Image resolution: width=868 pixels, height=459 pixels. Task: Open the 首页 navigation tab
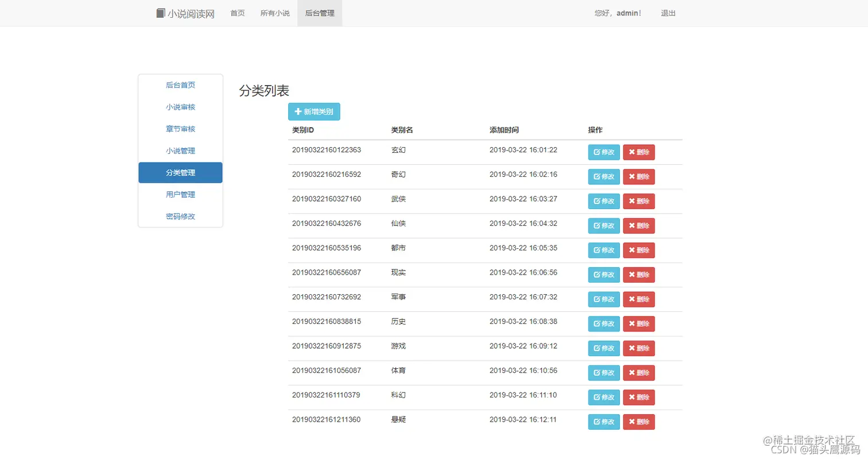[238, 13]
